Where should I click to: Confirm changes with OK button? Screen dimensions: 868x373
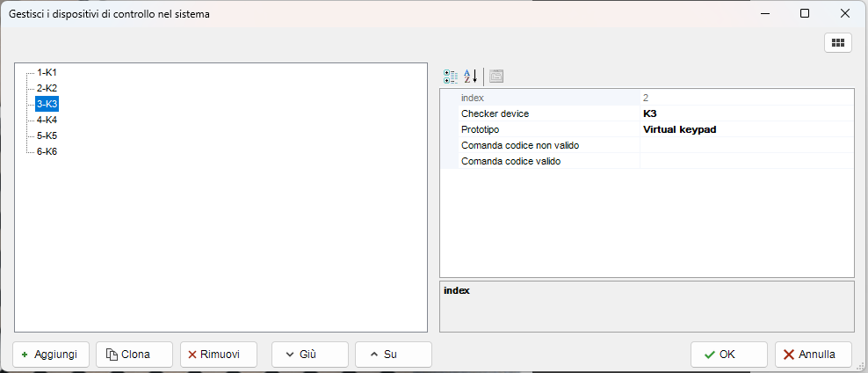[728, 355]
